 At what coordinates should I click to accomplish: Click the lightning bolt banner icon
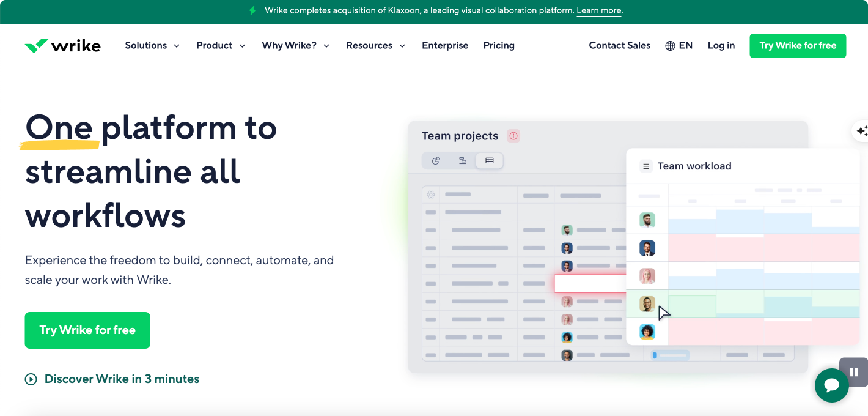(x=252, y=10)
